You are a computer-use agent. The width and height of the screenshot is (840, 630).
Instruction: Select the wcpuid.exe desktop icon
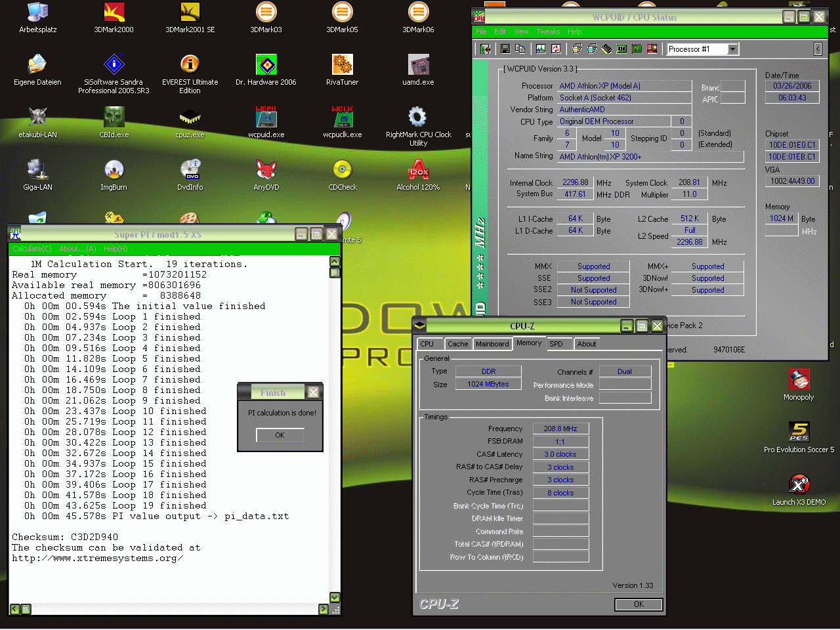pyautogui.click(x=266, y=123)
